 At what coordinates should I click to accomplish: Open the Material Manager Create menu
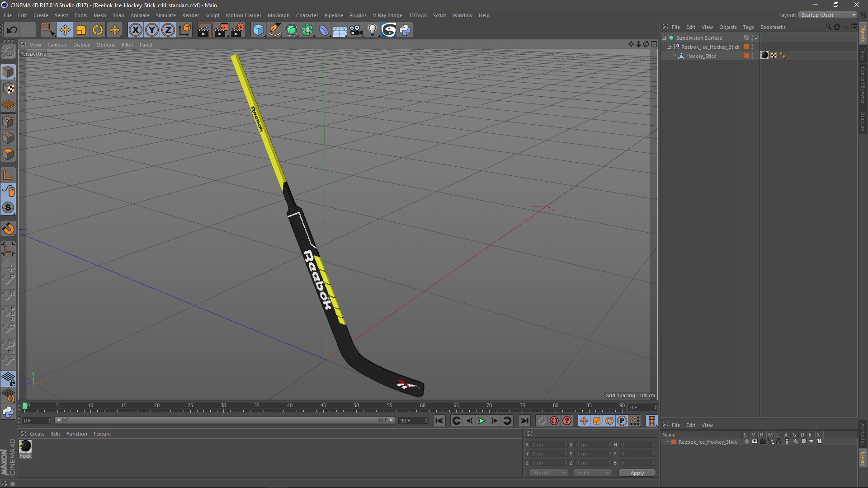[37, 434]
